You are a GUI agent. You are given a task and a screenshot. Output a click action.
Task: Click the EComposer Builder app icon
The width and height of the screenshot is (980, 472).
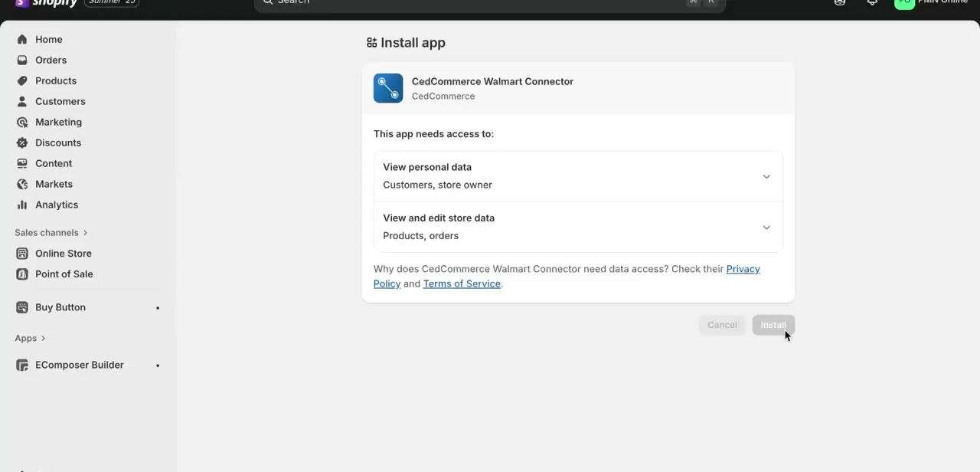[x=22, y=365]
